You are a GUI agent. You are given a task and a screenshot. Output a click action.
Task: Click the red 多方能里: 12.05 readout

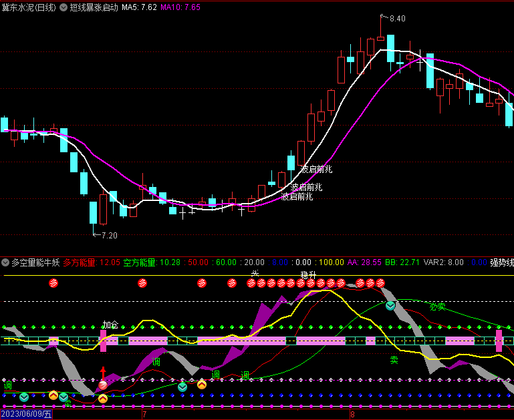(x=92, y=262)
